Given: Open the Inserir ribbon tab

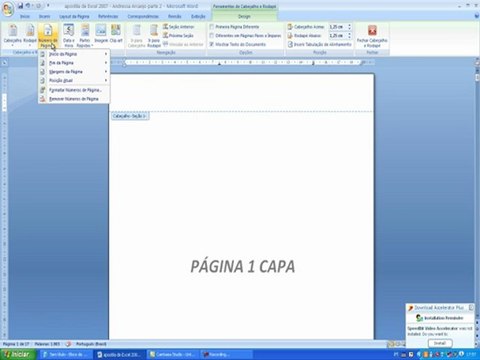Looking at the screenshot, I should (x=44, y=16).
